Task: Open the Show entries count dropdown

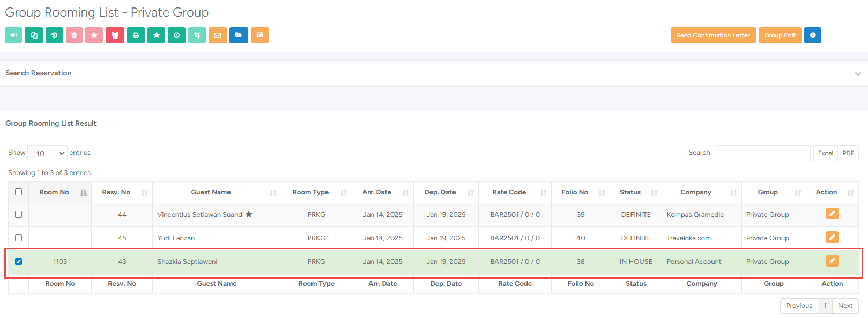Action: 47,153
